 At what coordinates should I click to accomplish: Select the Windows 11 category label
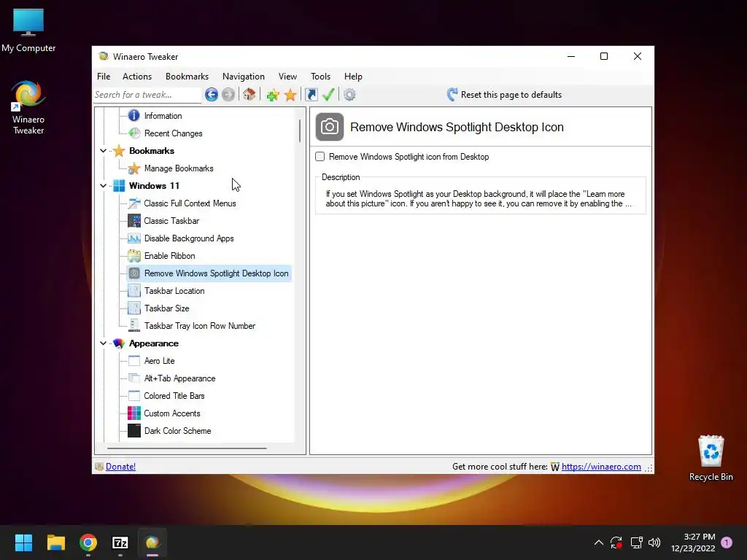point(154,186)
